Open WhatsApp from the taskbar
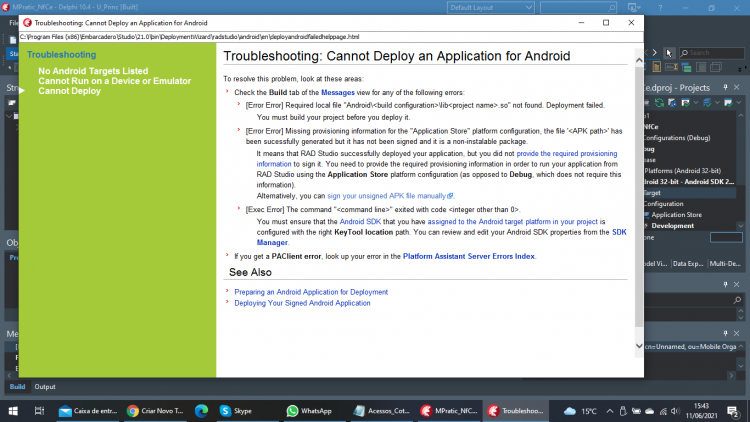Viewport: 750px width, 422px height. click(x=309, y=411)
